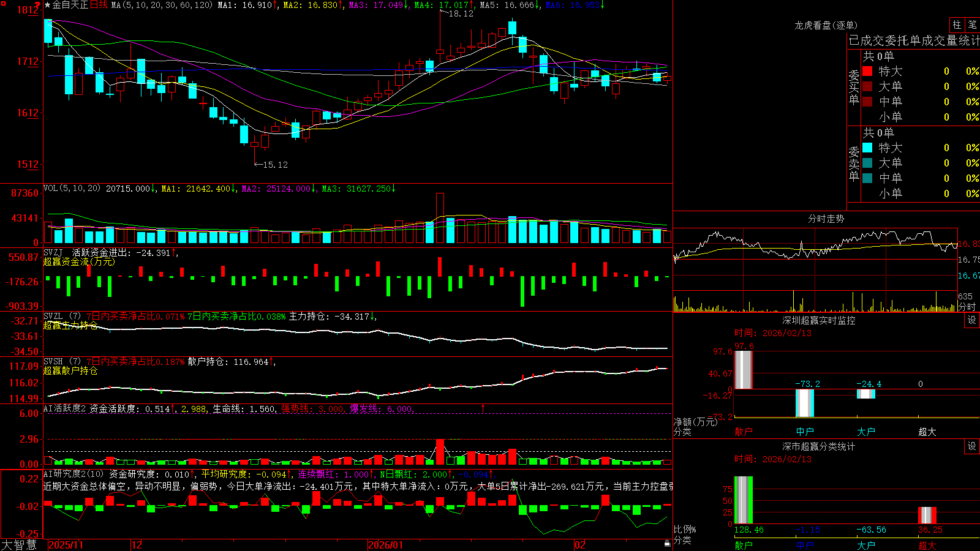Click the teal 大单 sell-order swatch
Image resolution: width=980 pixels, height=551 pixels.
[x=867, y=163]
